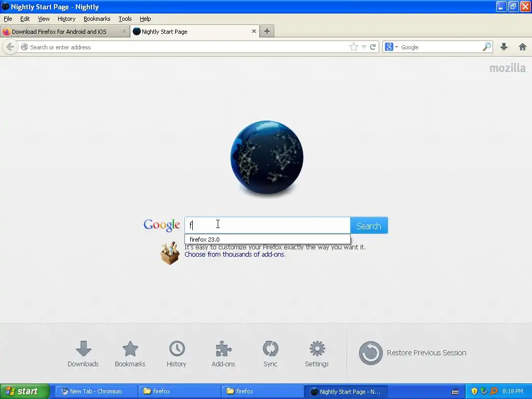Open the second firefox folder taskbar item
Viewport: 532px width, 399px height.
(262, 391)
